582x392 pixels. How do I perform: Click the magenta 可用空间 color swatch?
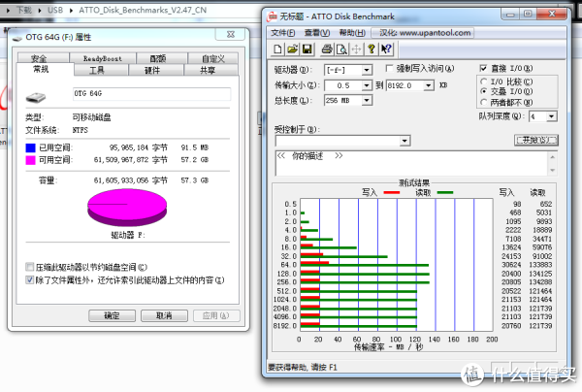[30, 160]
